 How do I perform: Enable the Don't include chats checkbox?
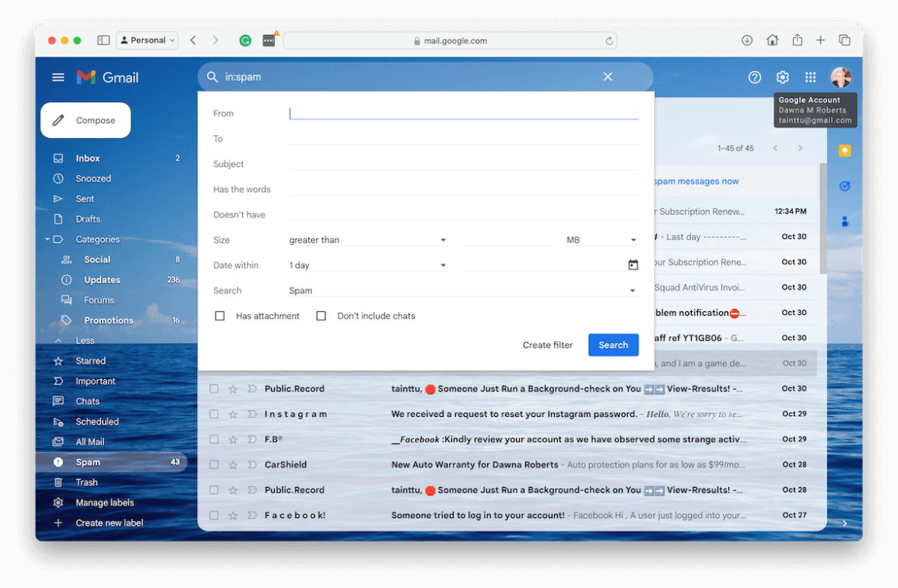[321, 316]
